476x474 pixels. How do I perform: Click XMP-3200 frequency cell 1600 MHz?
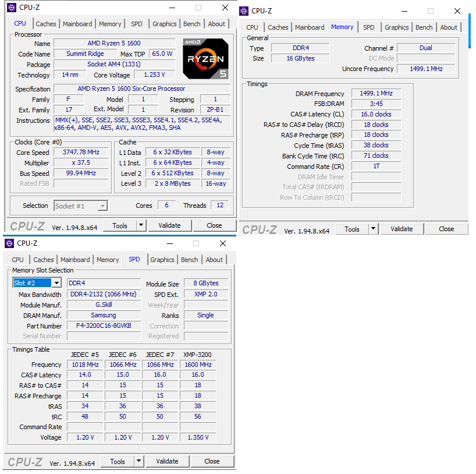pyautogui.click(x=198, y=365)
